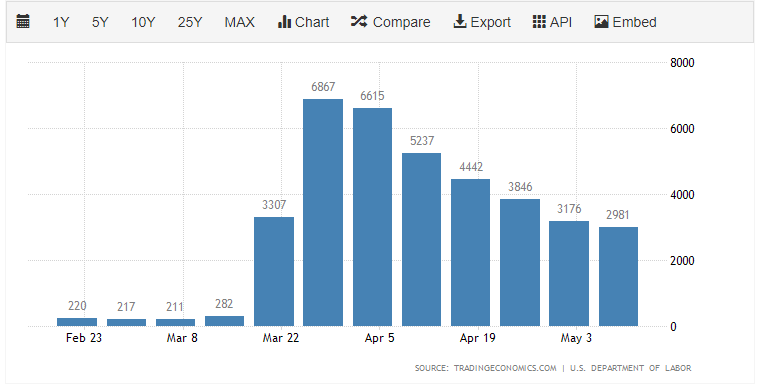Viewport: 758px width, 388px height.
Task: Click the 6867 value label
Action: [323, 87]
